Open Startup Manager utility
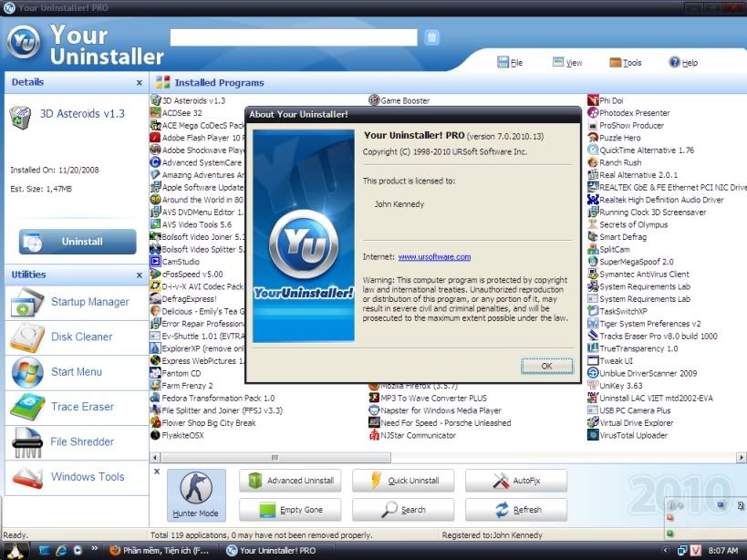Image resolution: width=747 pixels, height=560 pixels. (x=77, y=302)
